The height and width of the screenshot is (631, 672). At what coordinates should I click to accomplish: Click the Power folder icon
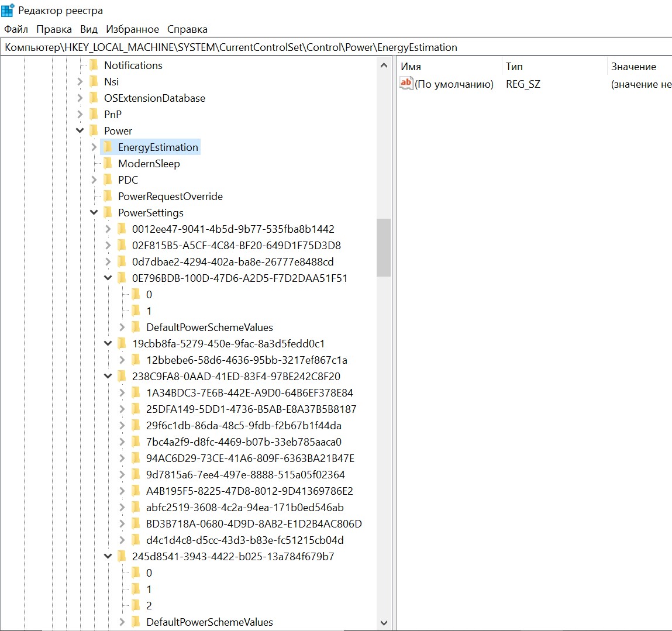coord(94,130)
